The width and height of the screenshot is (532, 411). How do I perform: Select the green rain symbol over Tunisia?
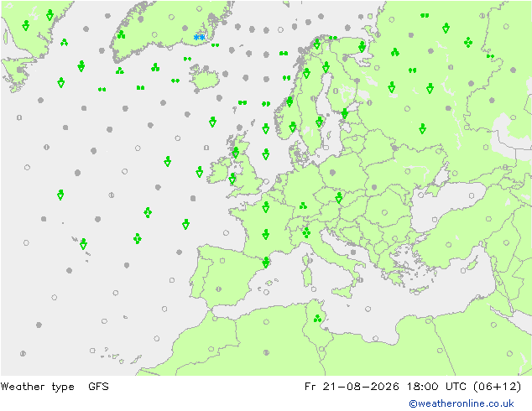(317, 319)
